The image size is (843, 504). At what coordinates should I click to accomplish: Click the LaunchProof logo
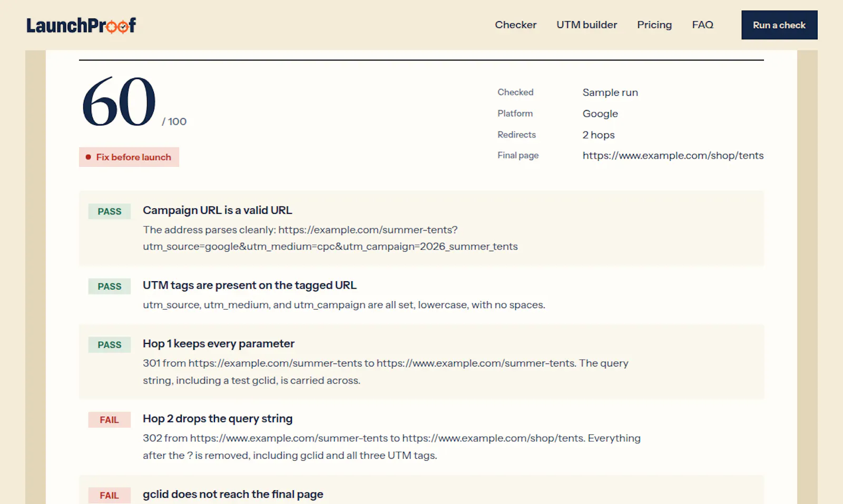[x=81, y=25]
